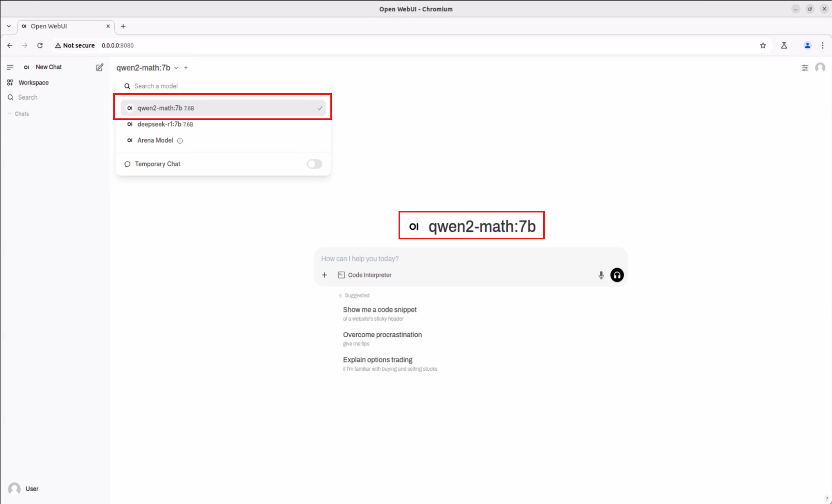
Task: Open the Chromium tab search dropdown
Action: [9, 26]
